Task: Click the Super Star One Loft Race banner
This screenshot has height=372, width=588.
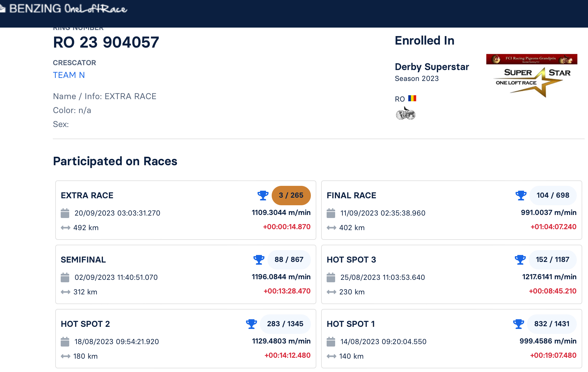Action: click(x=532, y=76)
